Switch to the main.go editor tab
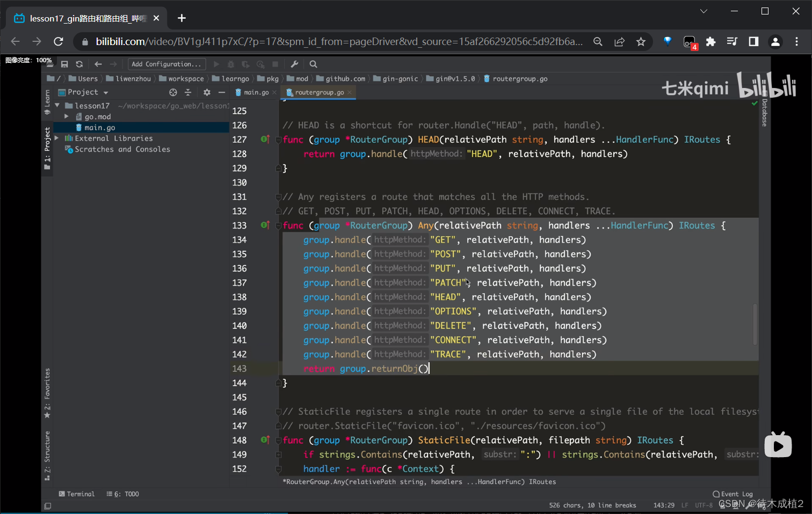This screenshot has width=812, height=514. (x=256, y=92)
